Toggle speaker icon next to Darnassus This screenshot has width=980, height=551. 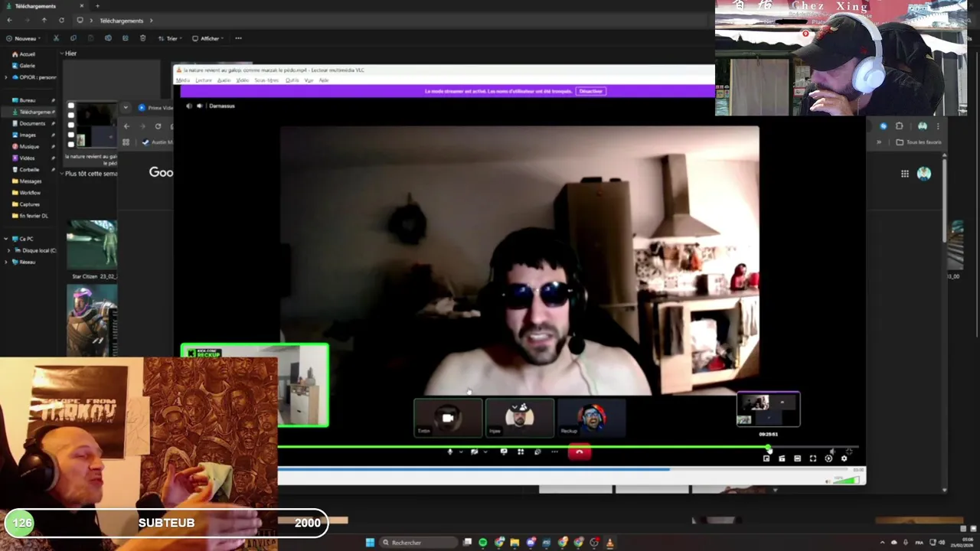199,106
